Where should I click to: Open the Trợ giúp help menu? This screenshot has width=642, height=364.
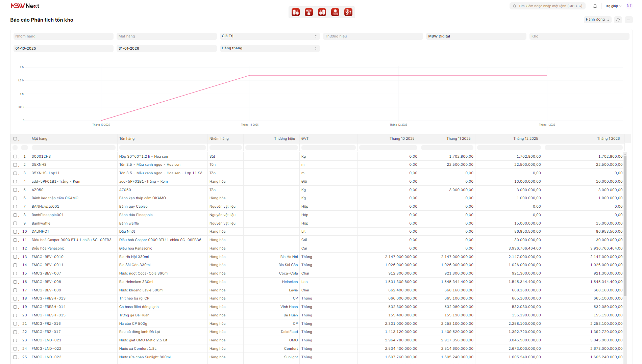613,6
